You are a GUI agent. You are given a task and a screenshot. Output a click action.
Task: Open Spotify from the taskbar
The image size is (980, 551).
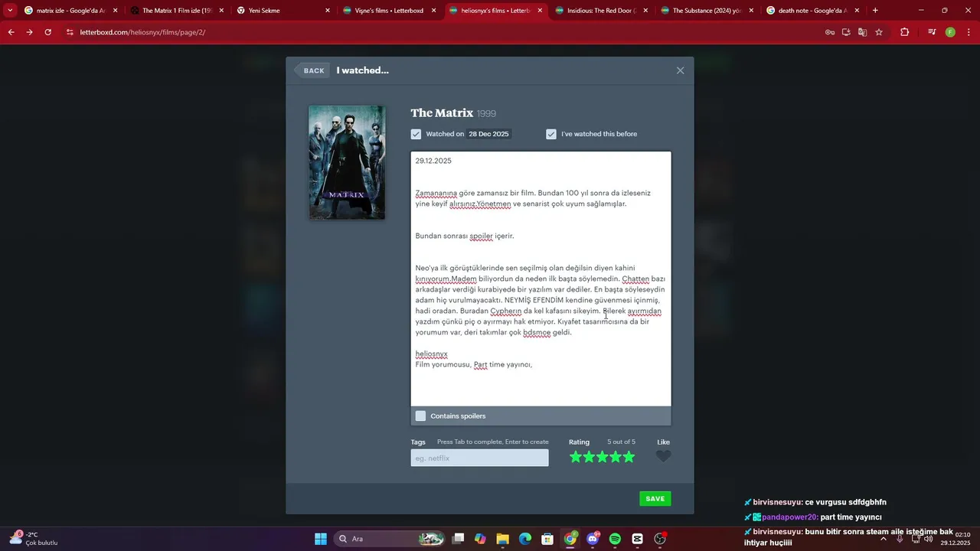(615, 539)
